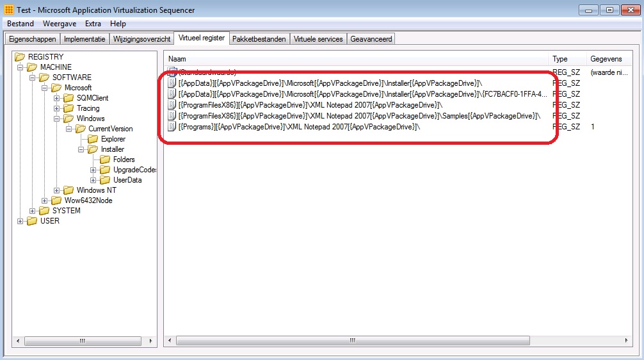Viewport: 644px width, 360px height.
Task: Sort by the Type column header
Action: (x=567, y=59)
